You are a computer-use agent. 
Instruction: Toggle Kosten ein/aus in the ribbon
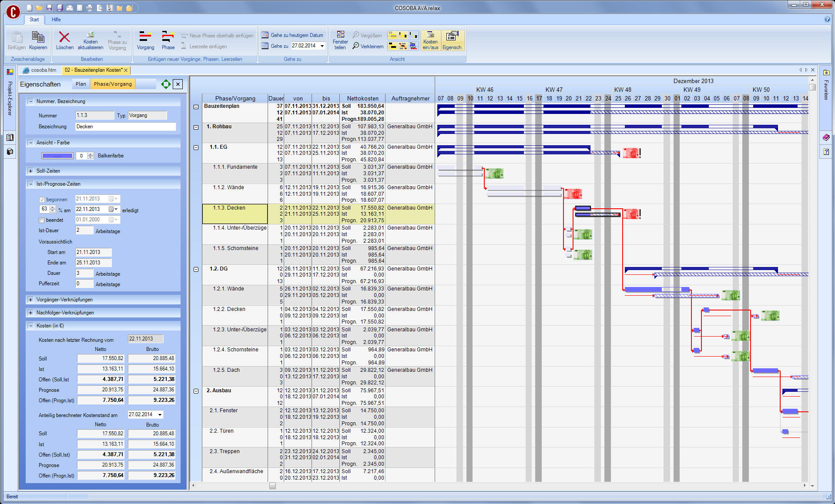[430, 40]
